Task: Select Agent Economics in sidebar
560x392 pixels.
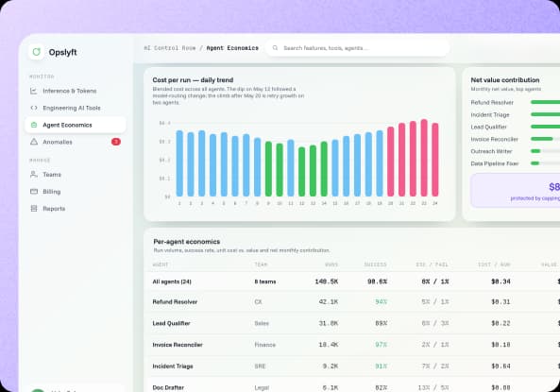Action: [76, 125]
